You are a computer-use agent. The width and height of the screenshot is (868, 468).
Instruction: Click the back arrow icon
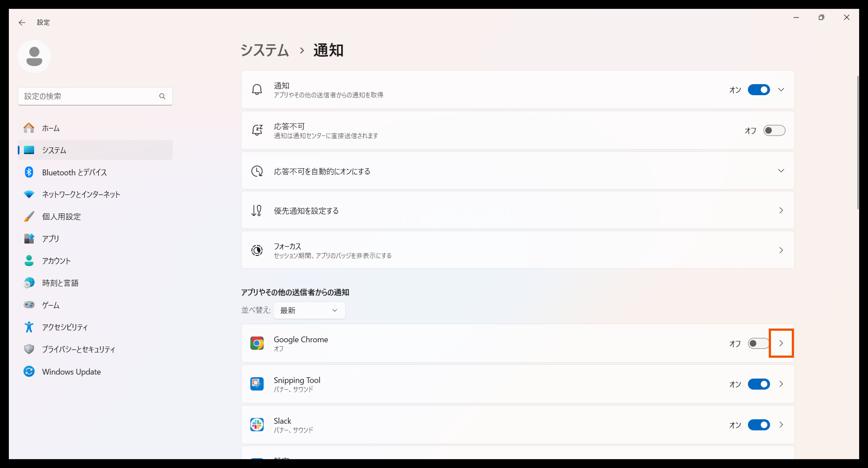pyautogui.click(x=22, y=23)
